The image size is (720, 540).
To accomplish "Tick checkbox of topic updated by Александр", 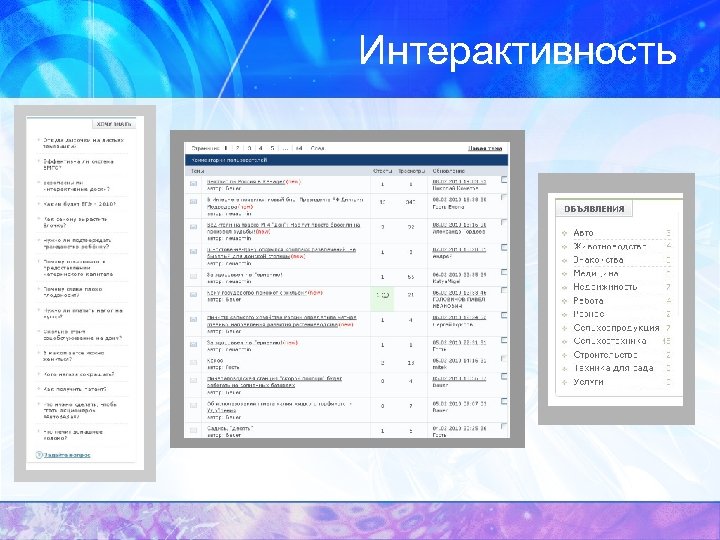I will coord(504,222).
